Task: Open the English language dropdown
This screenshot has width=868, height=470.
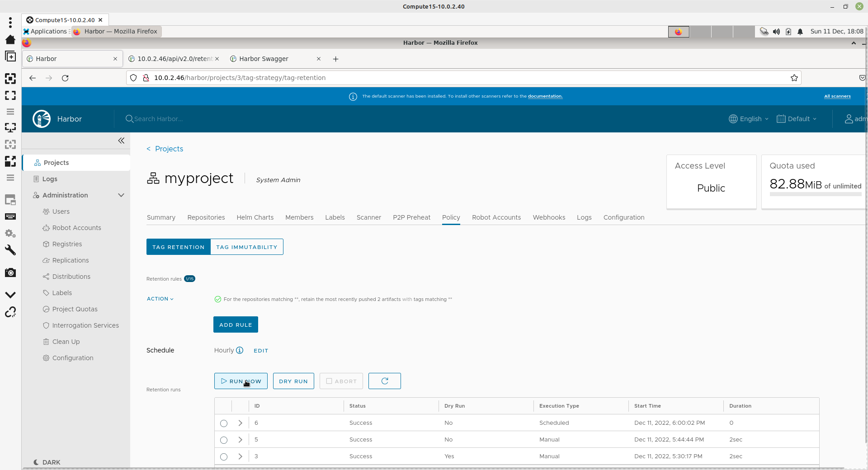Action: (749, 119)
